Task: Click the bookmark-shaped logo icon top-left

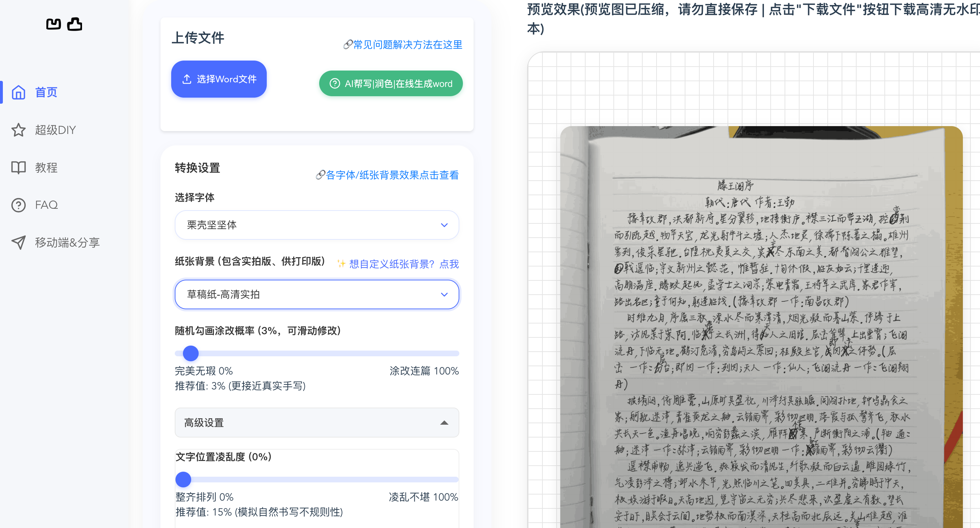Action: (x=53, y=24)
